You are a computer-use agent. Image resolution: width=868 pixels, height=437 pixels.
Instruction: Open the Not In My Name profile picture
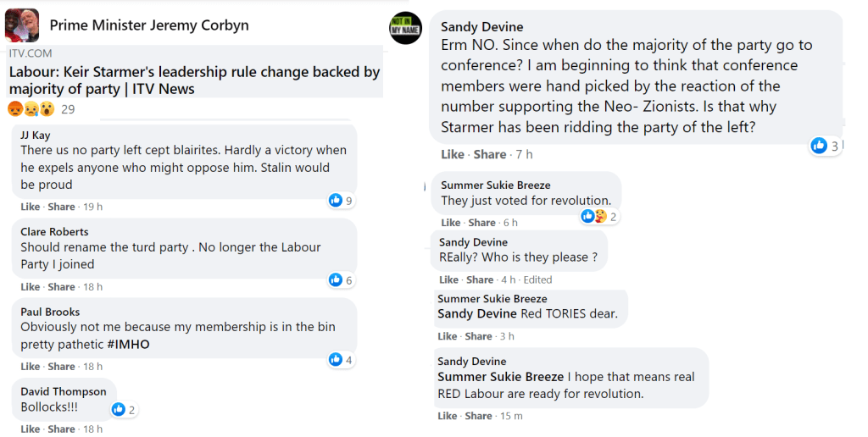tap(405, 28)
